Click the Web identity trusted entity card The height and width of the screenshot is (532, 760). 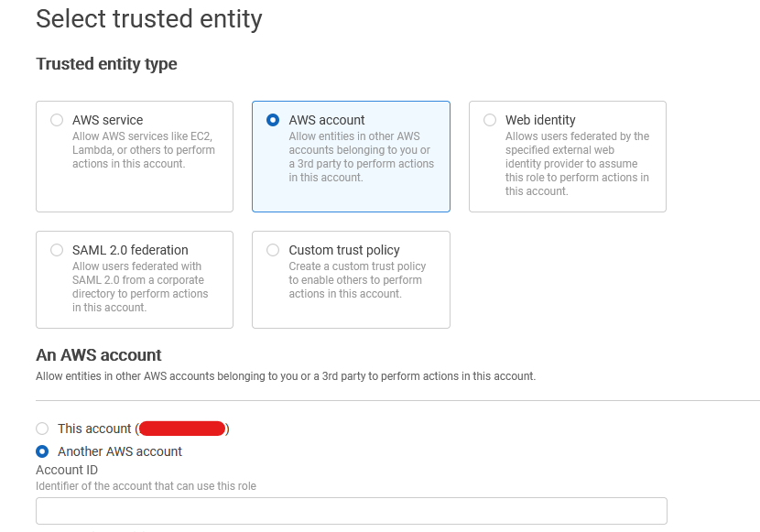tap(567, 157)
